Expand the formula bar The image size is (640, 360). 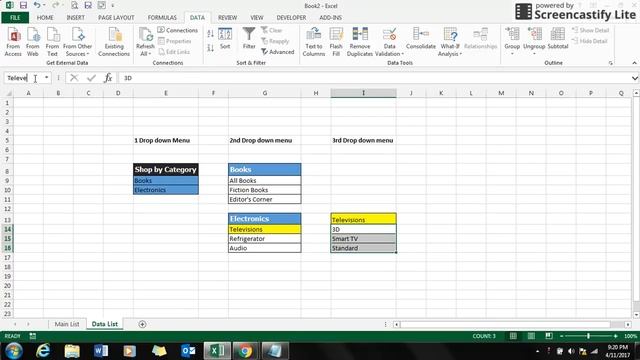[x=634, y=78]
